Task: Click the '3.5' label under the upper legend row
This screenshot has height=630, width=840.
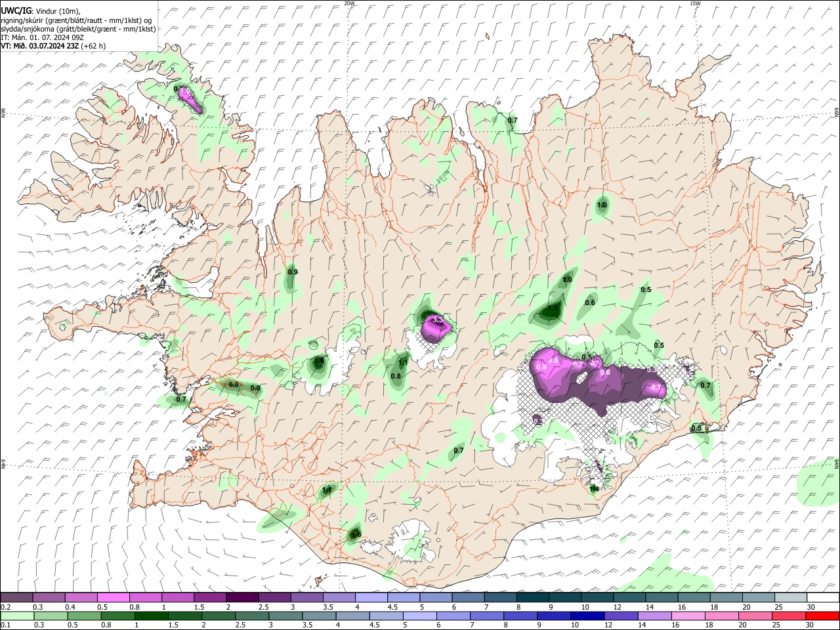Action: pos(329,607)
